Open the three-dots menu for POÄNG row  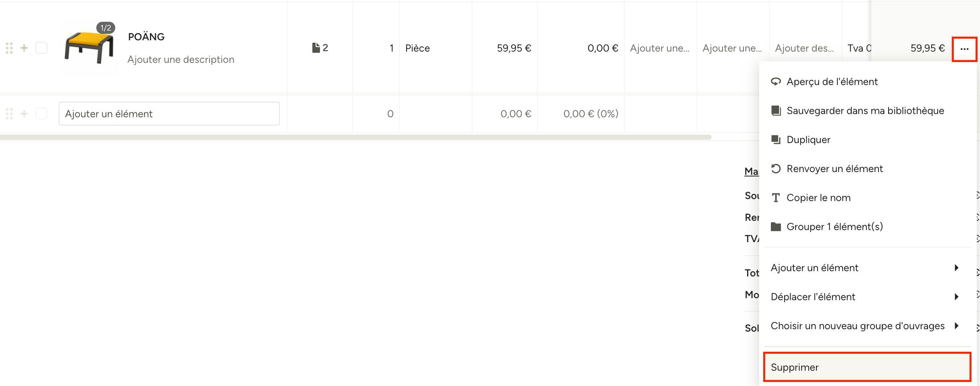[x=964, y=49]
